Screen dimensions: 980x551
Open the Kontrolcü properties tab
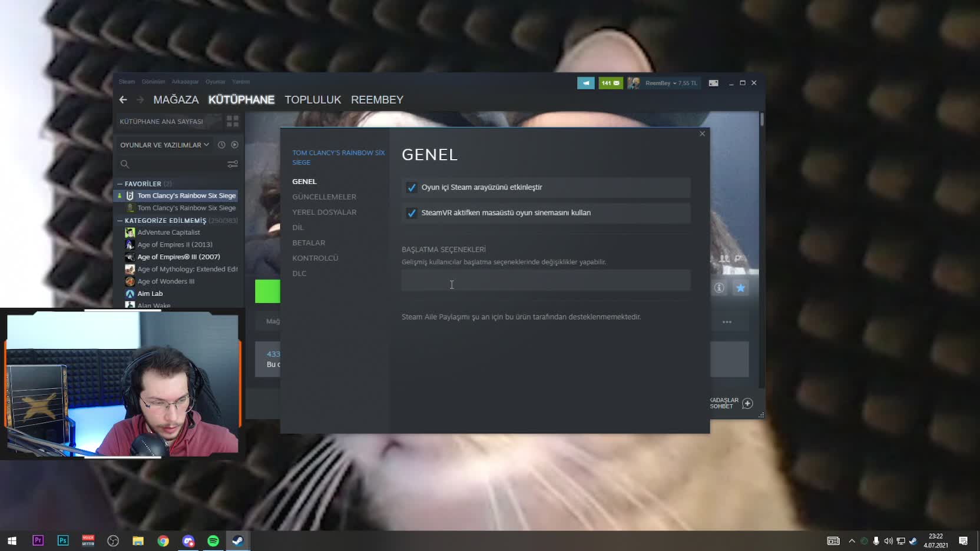tap(315, 258)
